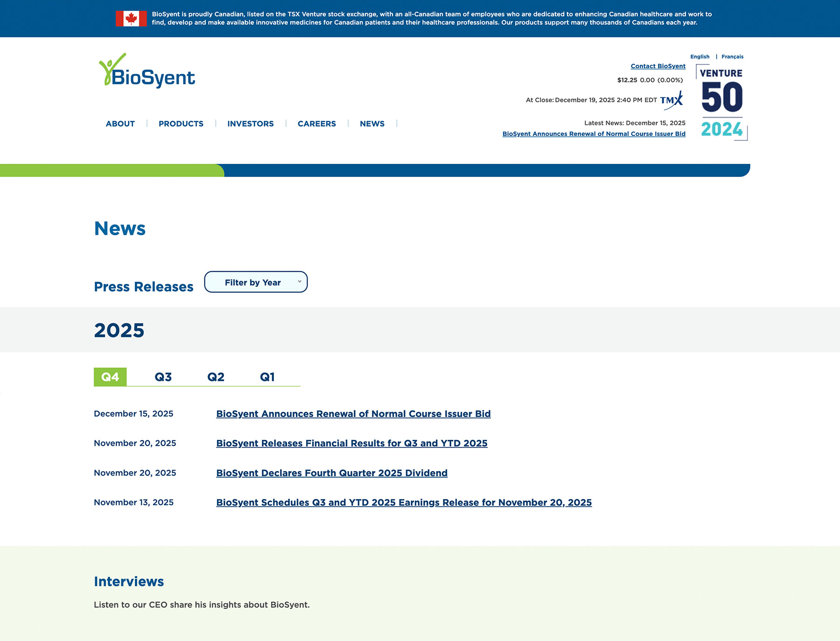
Task: Switch to the Q3 tab
Action: [163, 377]
